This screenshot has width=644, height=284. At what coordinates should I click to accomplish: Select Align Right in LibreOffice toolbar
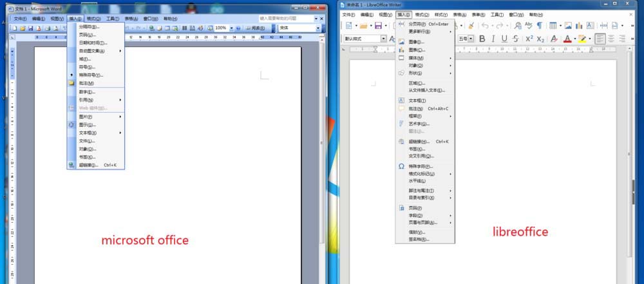pos(622,39)
